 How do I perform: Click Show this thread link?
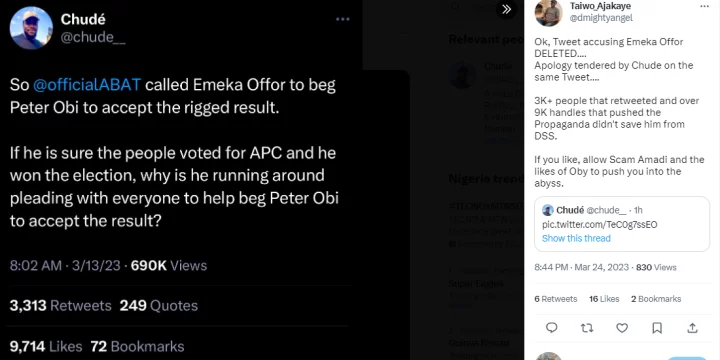pyautogui.click(x=576, y=238)
